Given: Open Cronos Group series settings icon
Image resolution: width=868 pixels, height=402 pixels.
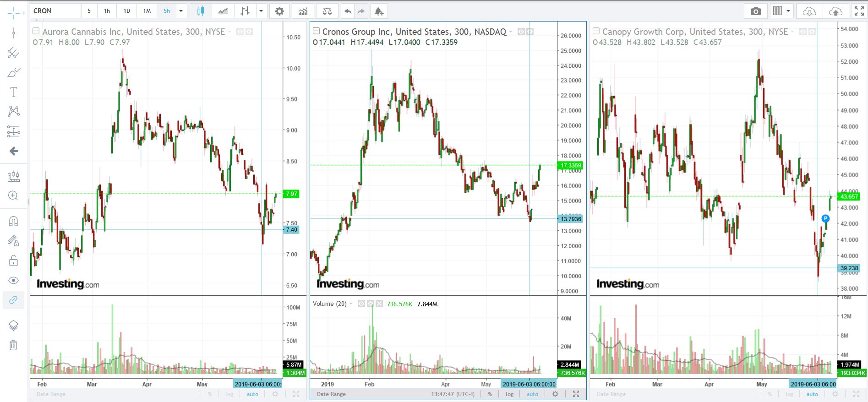Looking at the screenshot, I should [530, 32].
